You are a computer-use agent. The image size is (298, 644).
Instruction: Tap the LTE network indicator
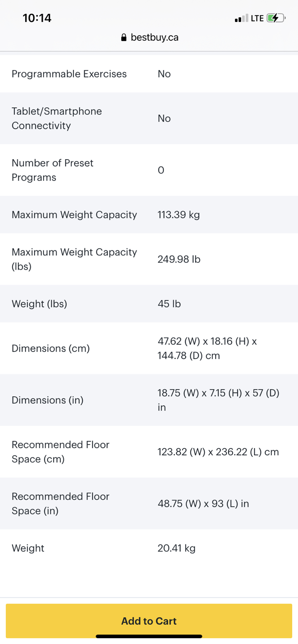(x=257, y=18)
